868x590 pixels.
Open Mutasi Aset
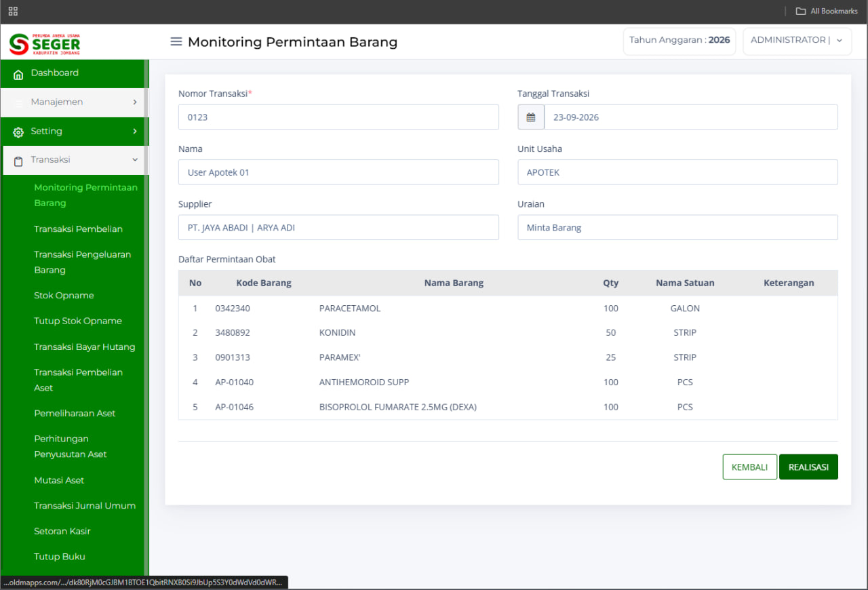[60, 480]
